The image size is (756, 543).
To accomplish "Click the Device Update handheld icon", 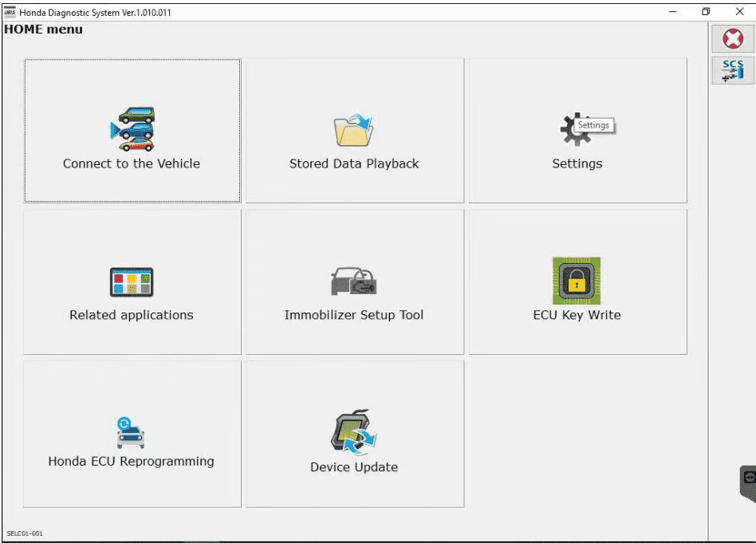I will coord(353,432).
